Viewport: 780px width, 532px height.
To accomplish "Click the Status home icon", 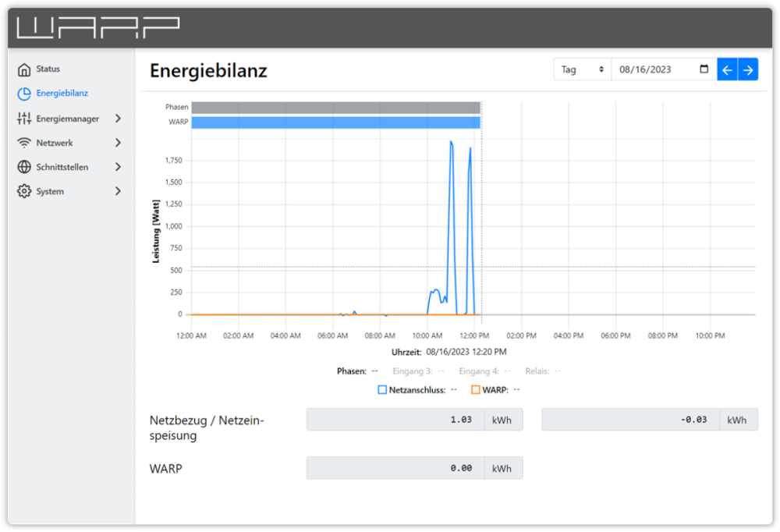I will click(24, 69).
